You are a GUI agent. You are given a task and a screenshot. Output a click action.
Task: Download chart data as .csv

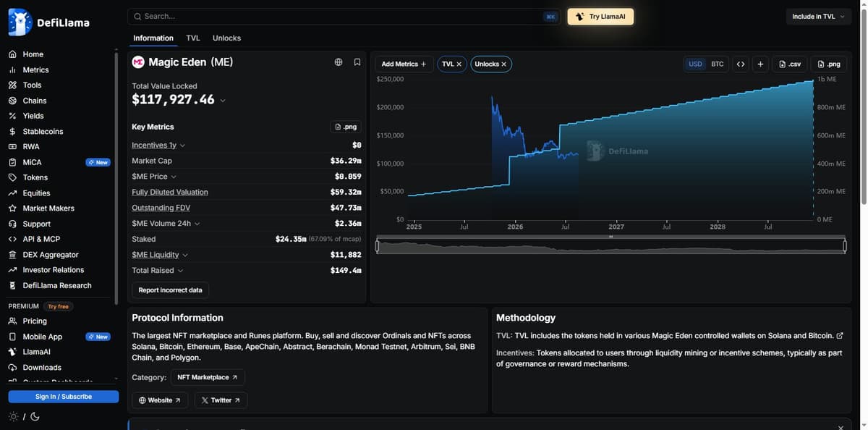789,64
